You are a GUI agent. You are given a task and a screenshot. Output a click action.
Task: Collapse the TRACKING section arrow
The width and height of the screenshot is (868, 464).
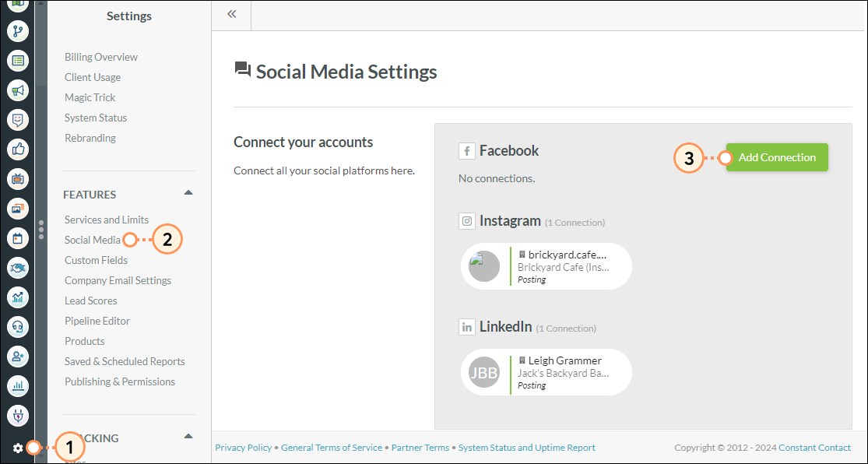click(x=188, y=436)
